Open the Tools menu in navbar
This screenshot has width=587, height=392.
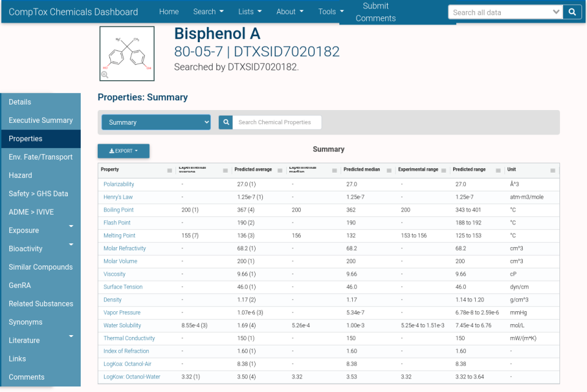coord(331,12)
